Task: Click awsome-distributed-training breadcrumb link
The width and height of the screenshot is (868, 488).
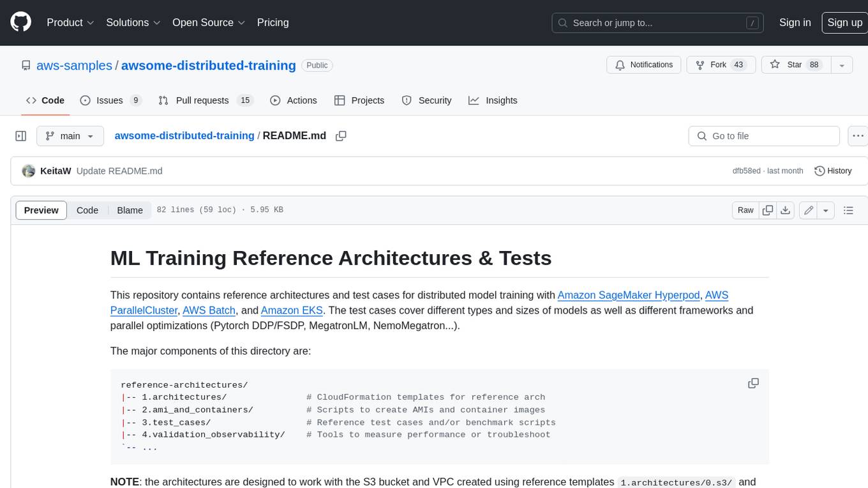Action: click(x=184, y=135)
